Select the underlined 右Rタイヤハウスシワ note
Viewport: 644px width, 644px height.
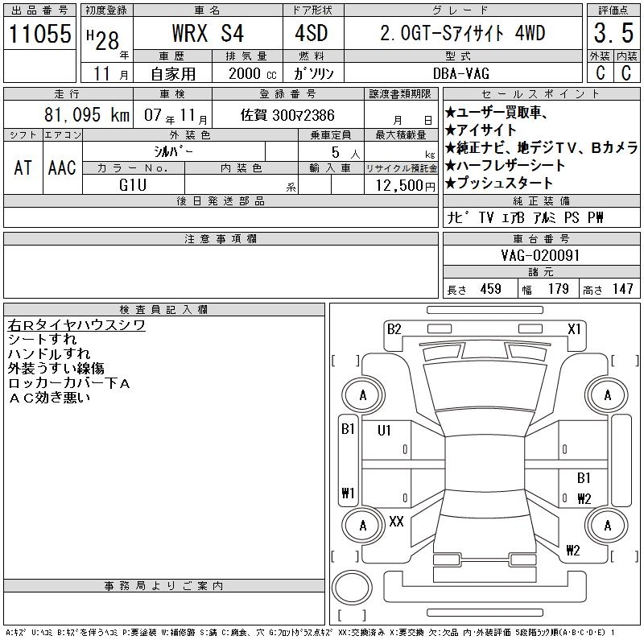click(76, 325)
